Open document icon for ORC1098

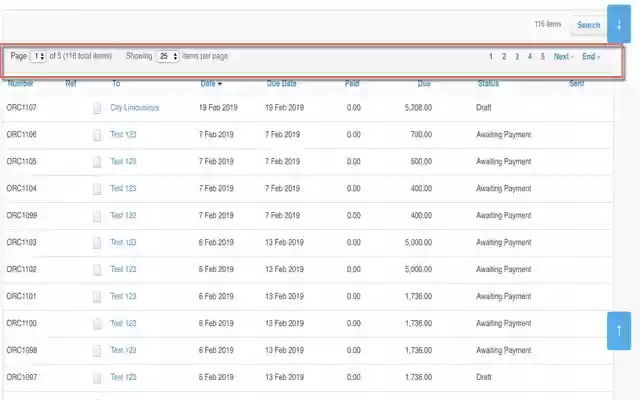pyautogui.click(x=97, y=350)
